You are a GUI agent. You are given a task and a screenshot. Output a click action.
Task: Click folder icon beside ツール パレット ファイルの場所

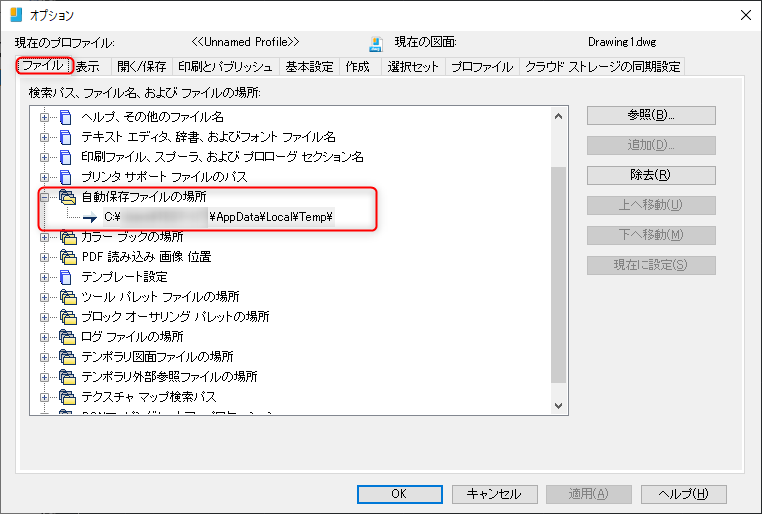coord(68,297)
